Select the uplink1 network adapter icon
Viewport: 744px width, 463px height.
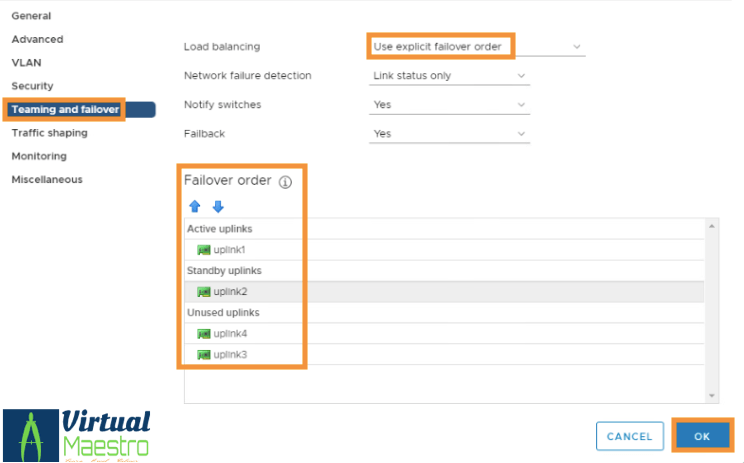[204, 249]
